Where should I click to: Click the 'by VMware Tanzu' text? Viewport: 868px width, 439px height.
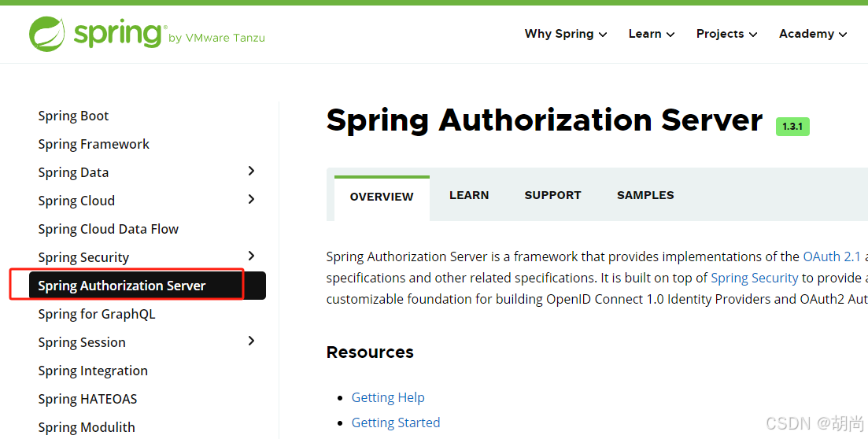[216, 39]
